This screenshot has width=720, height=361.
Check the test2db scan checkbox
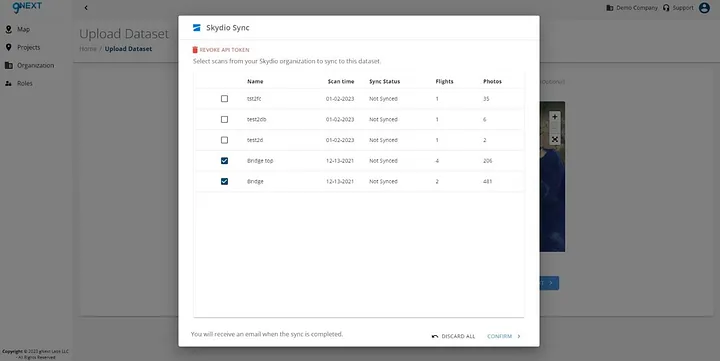coord(224,119)
